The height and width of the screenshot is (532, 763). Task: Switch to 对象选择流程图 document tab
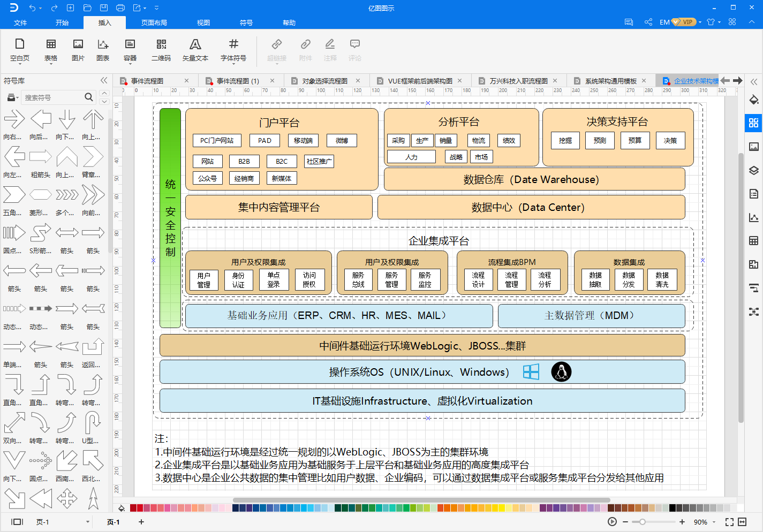325,81
